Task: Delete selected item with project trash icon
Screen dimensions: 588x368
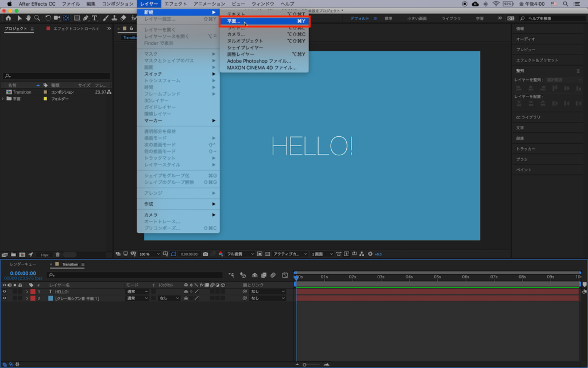Action: tap(57, 254)
